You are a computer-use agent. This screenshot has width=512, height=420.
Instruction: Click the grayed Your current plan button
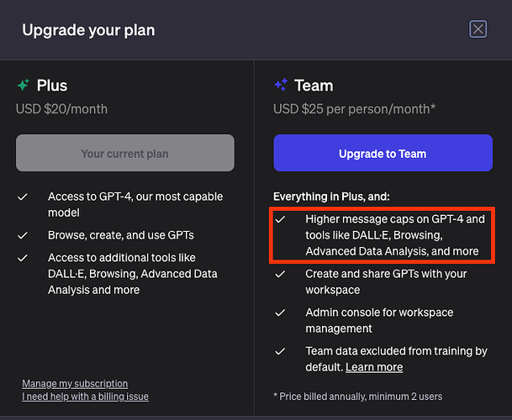124,154
